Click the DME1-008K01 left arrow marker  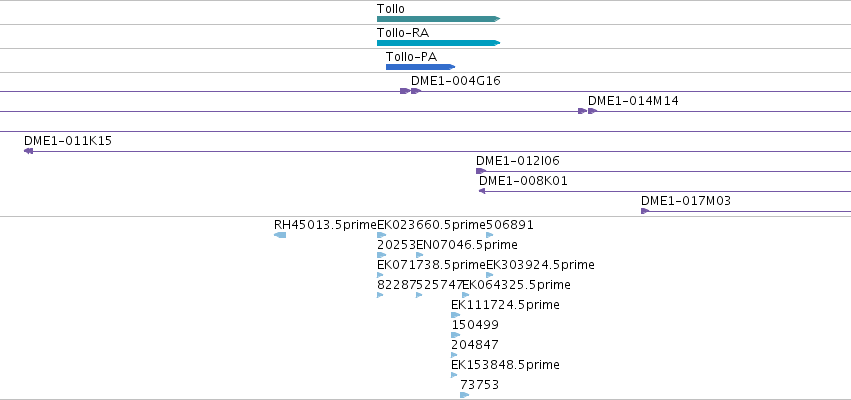pyautogui.click(x=482, y=191)
